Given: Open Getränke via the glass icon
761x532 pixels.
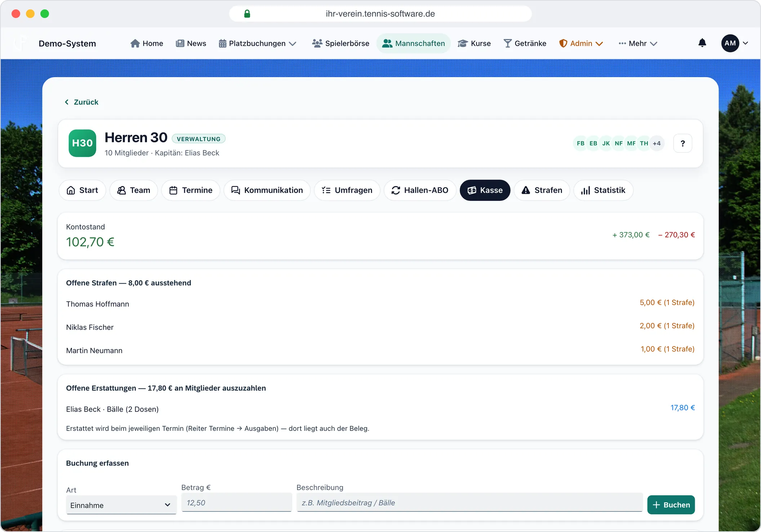Looking at the screenshot, I should [x=507, y=44].
